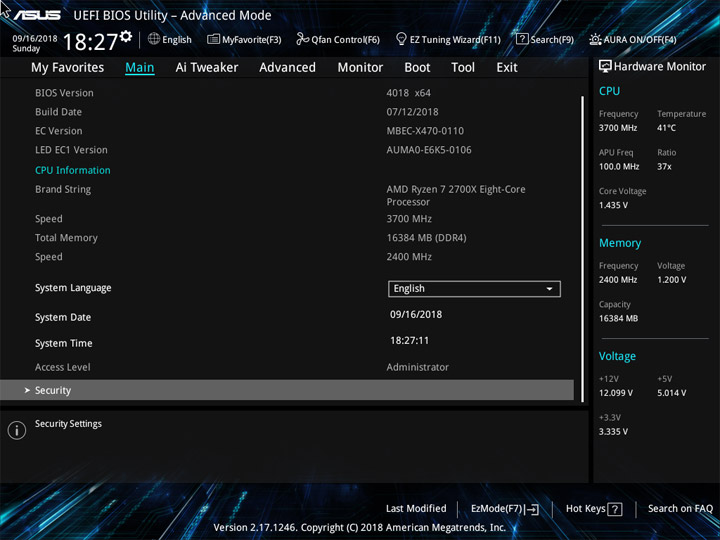This screenshot has width=720, height=540.
Task: Click the settings gear next to clock
Action: point(126,36)
